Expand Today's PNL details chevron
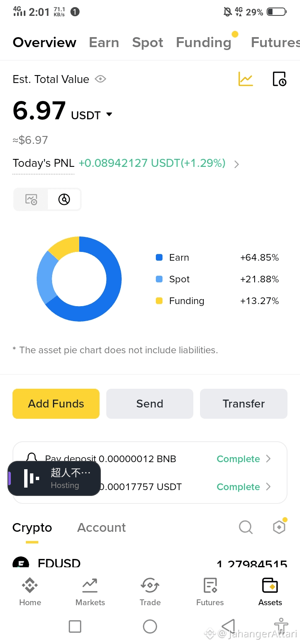Screen dimensions: 300x644 pos(237,164)
